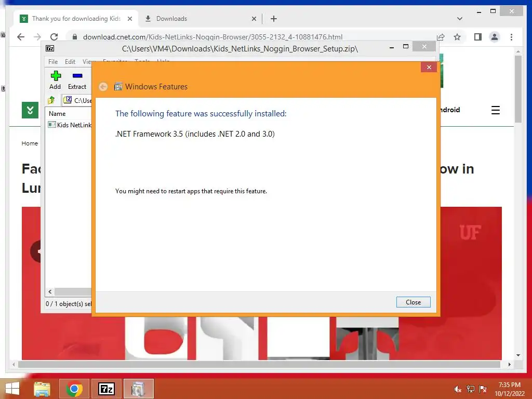Open the Windows Start button
Viewport: 532px width, 399px height.
pyautogui.click(x=12, y=389)
